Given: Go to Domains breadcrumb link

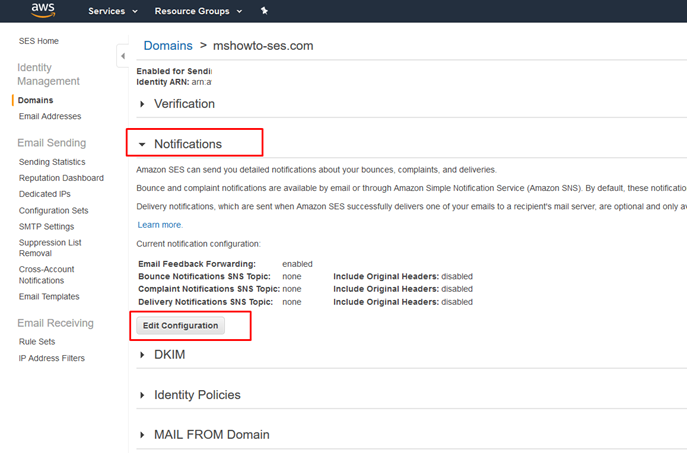Looking at the screenshot, I should point(168,46).
